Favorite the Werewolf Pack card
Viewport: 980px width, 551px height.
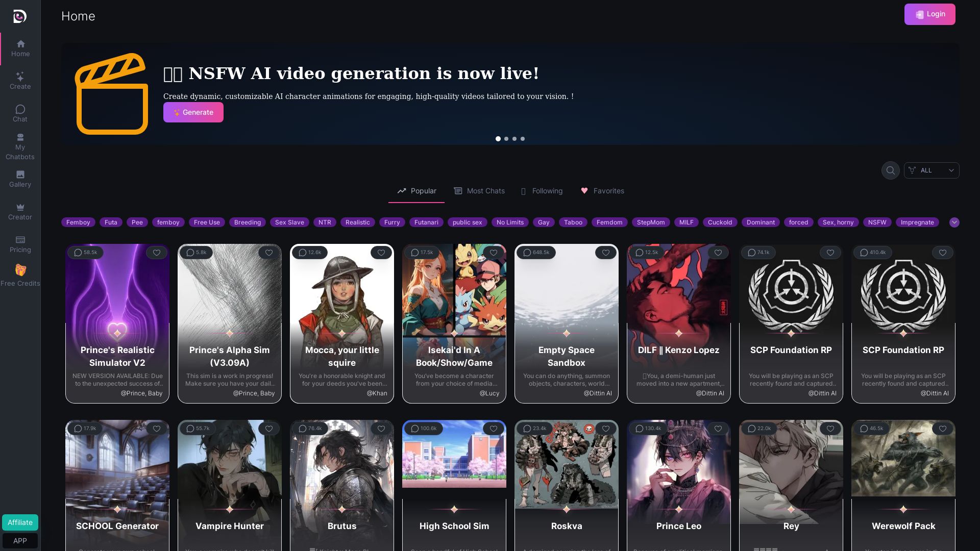click(x=942, y=429)
